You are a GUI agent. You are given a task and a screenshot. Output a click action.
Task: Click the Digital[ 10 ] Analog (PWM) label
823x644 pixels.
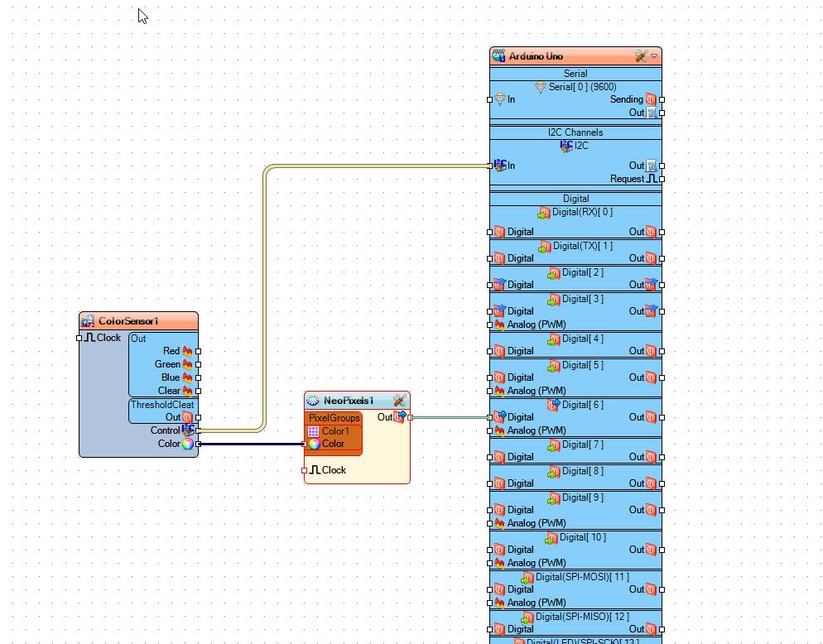tap(536, 563)
